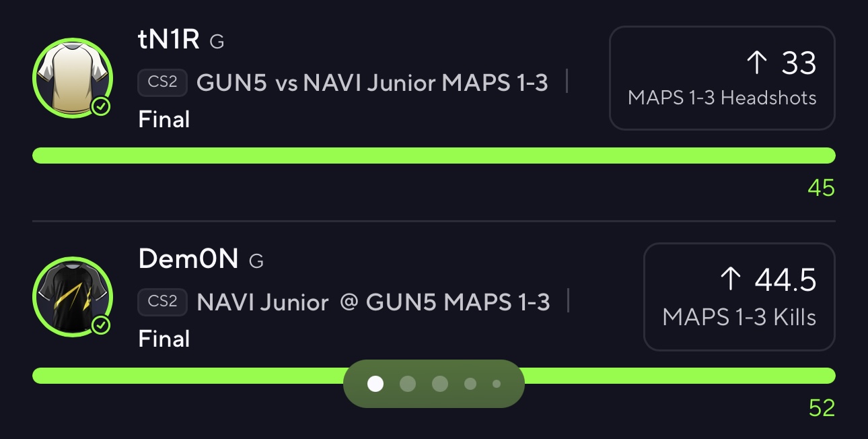
Task: Open the tN1R player name
Action: point(169,40)
